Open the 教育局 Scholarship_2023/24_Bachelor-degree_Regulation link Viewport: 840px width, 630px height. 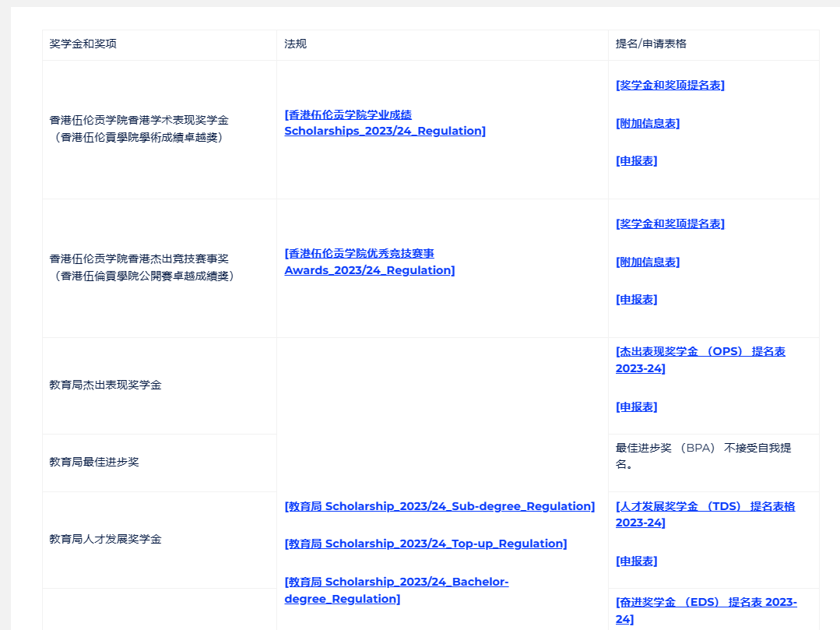(x=396, y=590)
